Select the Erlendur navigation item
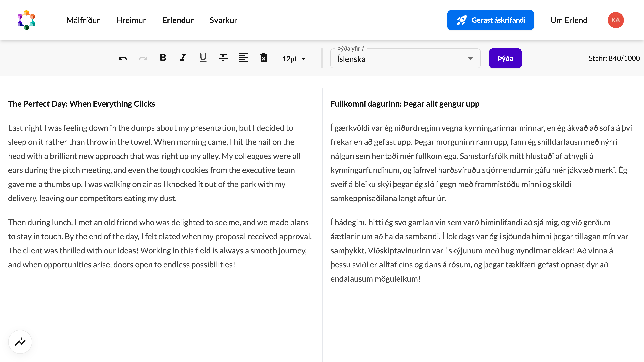The height and width of the screenshot is (362, 644). [x=178, y=20]
